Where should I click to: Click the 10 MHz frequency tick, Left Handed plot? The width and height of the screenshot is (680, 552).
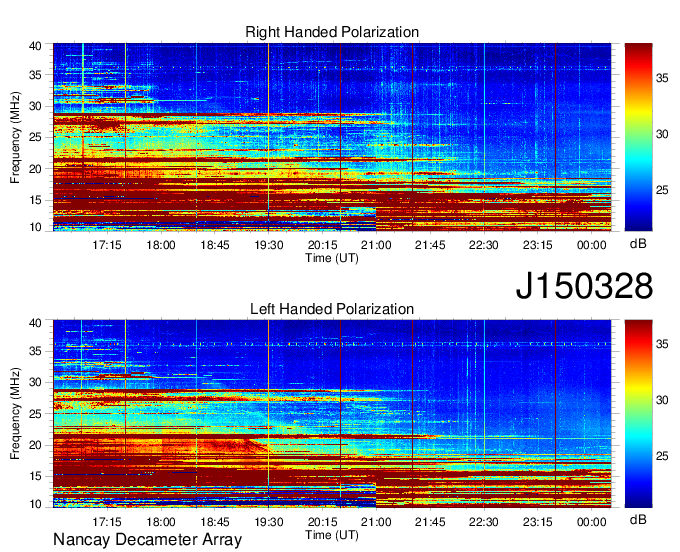35,504
